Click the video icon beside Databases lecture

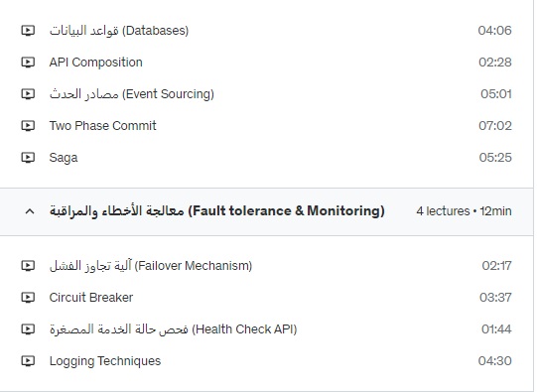(x=28, y=31)
